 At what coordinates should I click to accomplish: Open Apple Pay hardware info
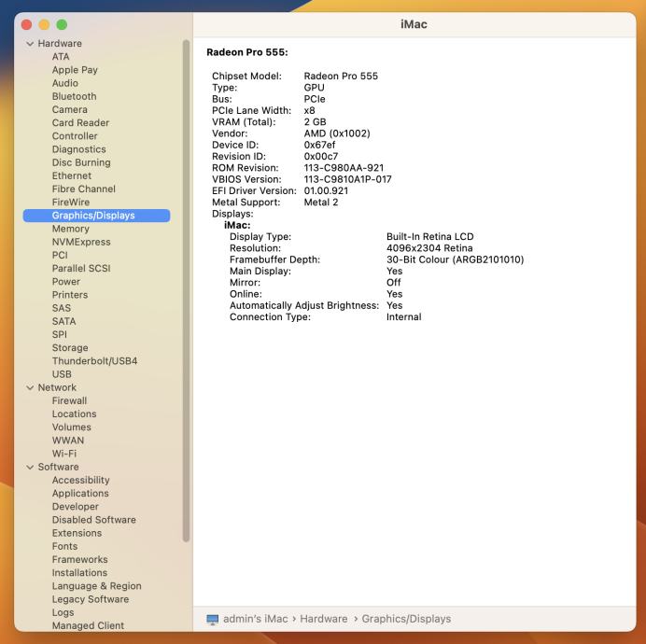(x=75, y=70)
